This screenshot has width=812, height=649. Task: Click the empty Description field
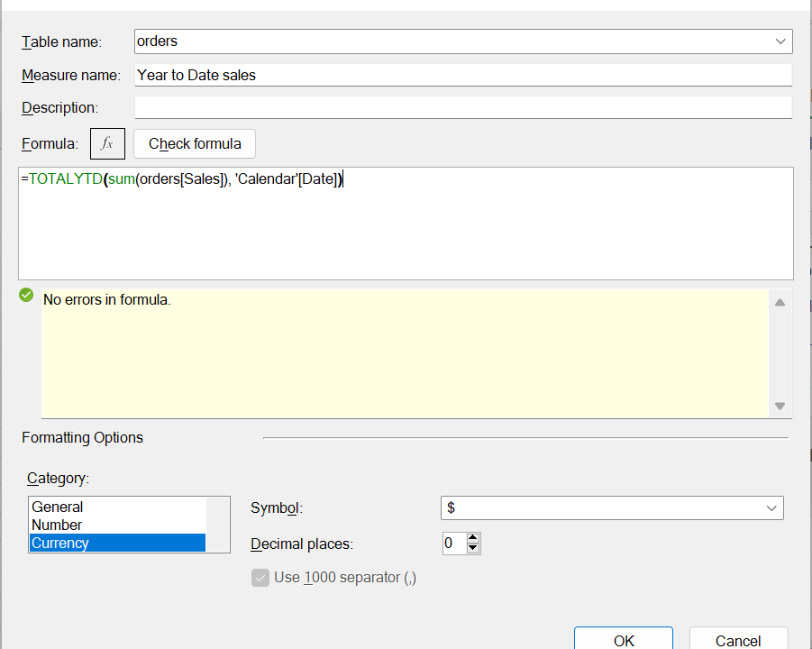pyautogui.click(x=463, y=108)
